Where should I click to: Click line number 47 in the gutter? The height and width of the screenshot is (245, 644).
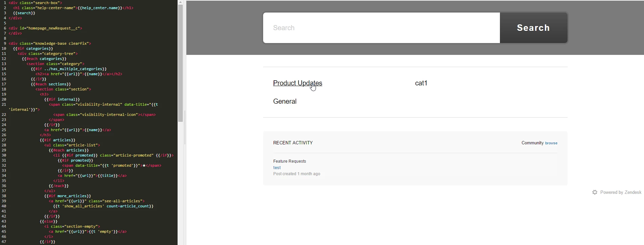click(4, 242)
